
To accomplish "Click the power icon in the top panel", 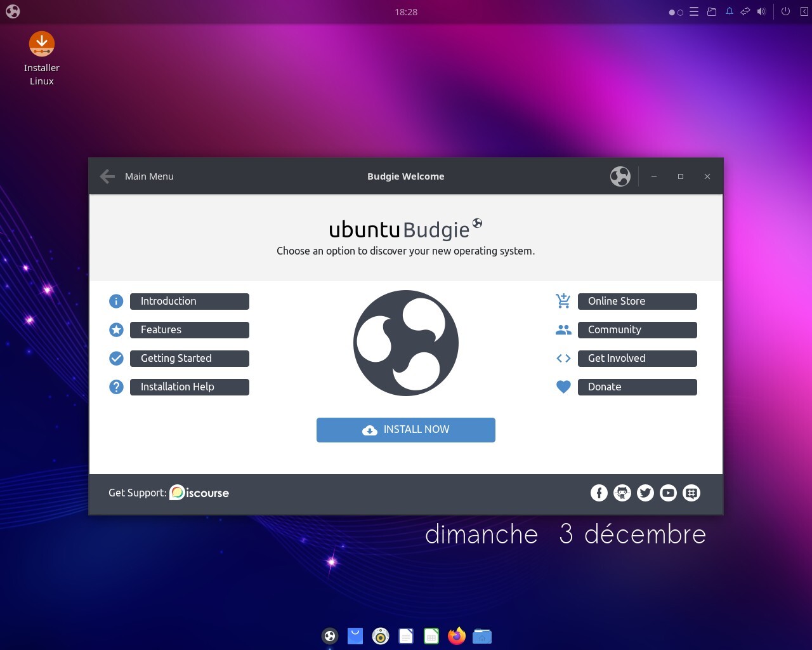I will [x=785, y=11].
